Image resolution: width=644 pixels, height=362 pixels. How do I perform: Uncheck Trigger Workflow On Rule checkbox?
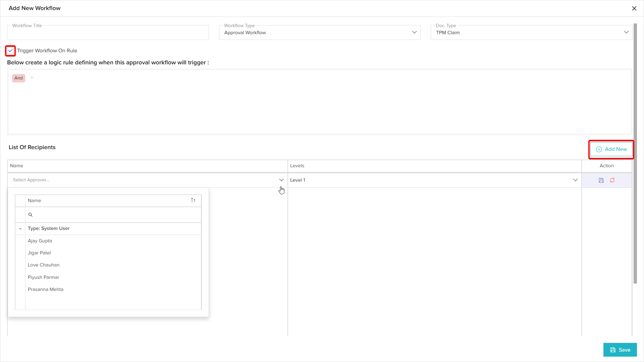[11, 51]
